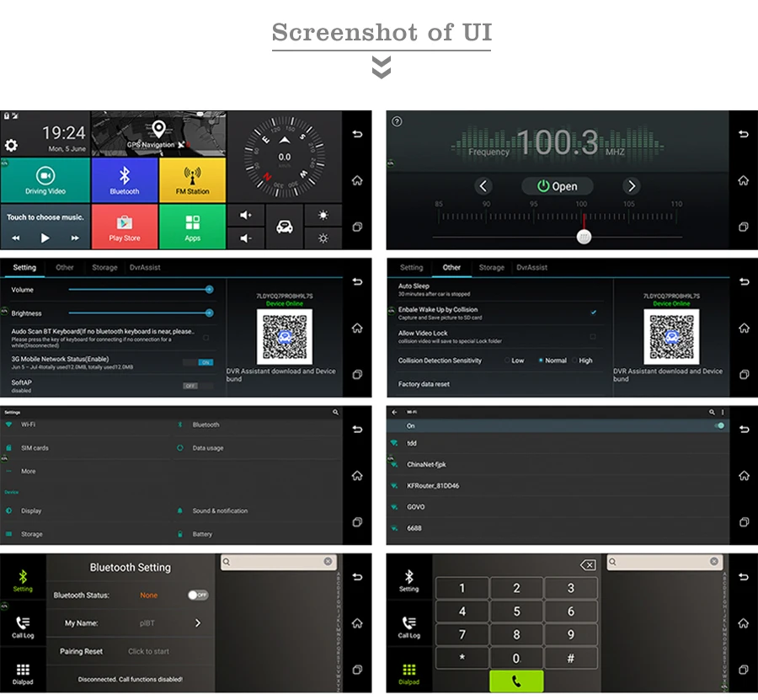Switch to DvrAssist tab in Setting screen
Screen dimensions: 758x700
click(x=145, y=267)
